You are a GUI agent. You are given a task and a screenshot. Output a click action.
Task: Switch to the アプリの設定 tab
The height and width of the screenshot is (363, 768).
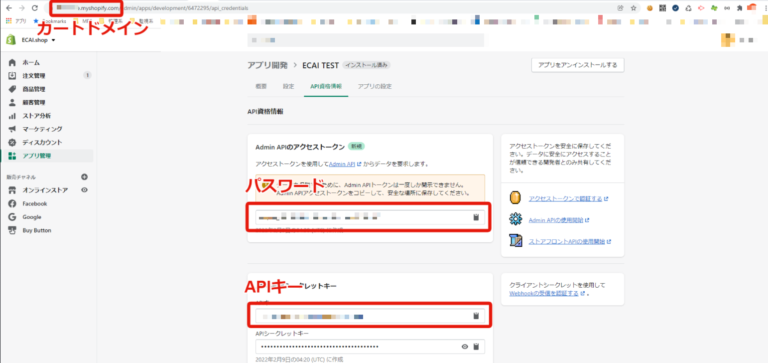[374, 86]
